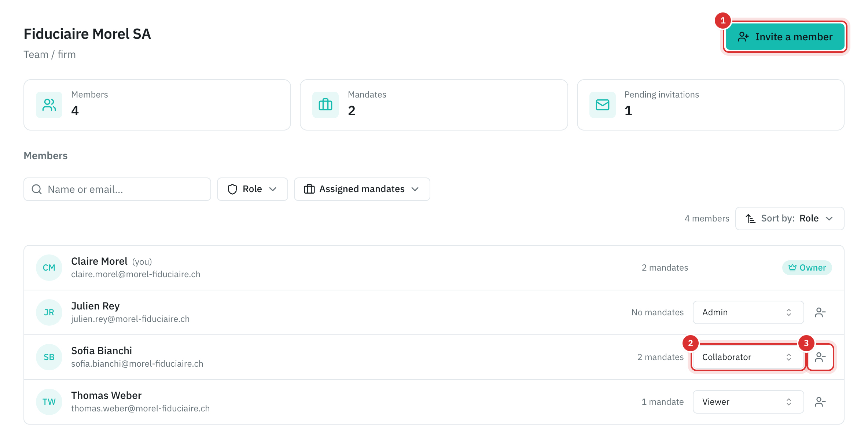Click email thomas.weber@morel-fiduciaire.ch
This screenshot has width=868, height=440.
pos(140,408)
